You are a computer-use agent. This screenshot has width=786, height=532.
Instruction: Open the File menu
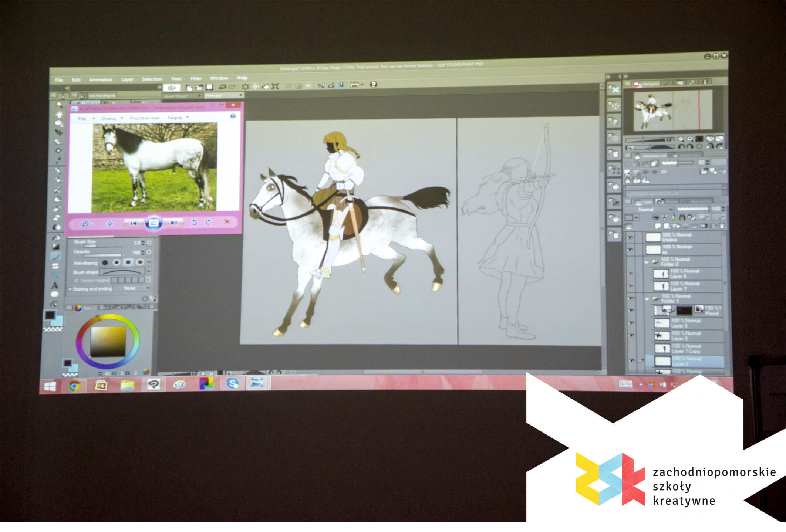point(59,80)
